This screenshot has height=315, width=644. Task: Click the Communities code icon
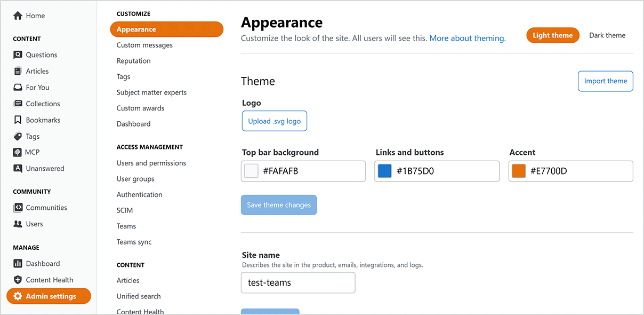pyautogui.click(x=18, y=208)
